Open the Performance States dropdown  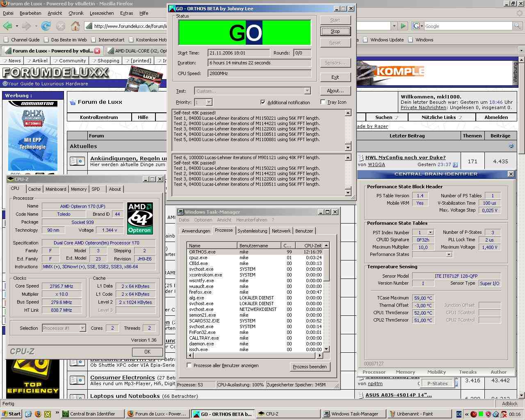(449, 254)
